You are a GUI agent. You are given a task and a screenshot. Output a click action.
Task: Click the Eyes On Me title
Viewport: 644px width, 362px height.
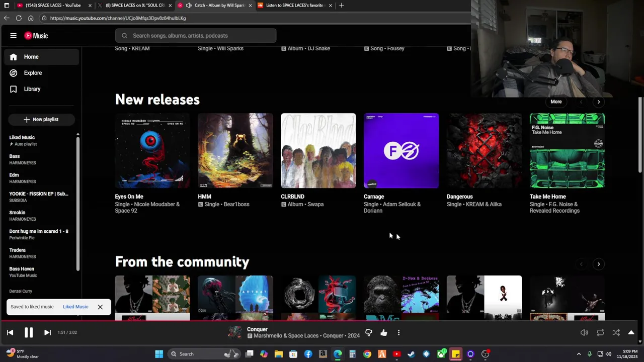[x=129, y=197]
